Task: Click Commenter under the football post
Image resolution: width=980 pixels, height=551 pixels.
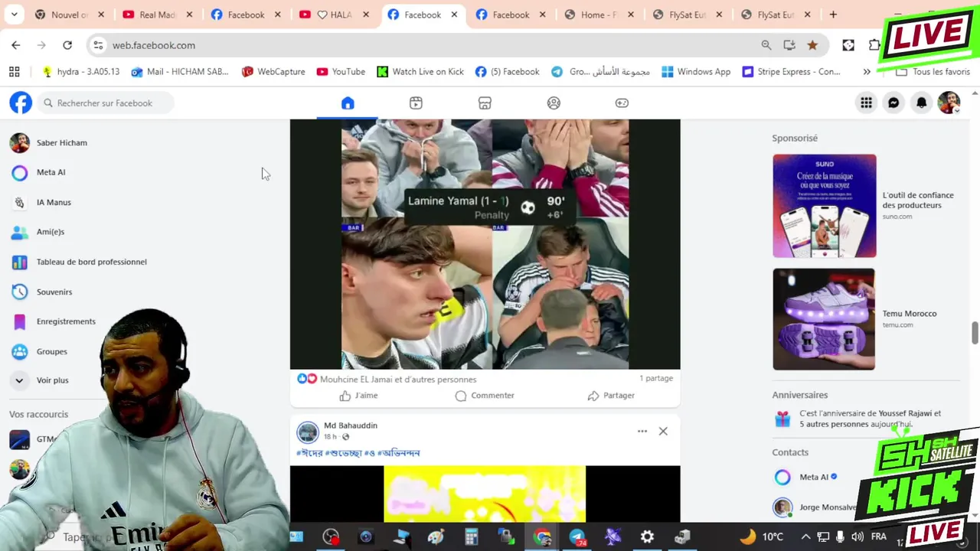Action: [485, 396]
